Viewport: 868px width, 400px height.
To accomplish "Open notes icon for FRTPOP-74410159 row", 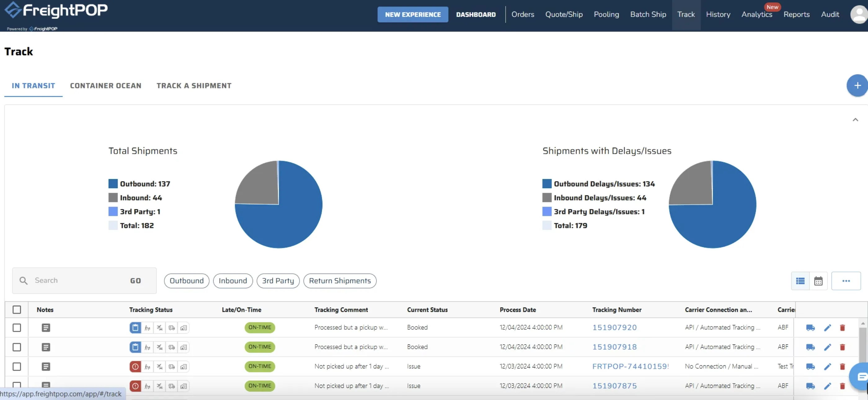I will pyautogui.click(x=46, y=366).
